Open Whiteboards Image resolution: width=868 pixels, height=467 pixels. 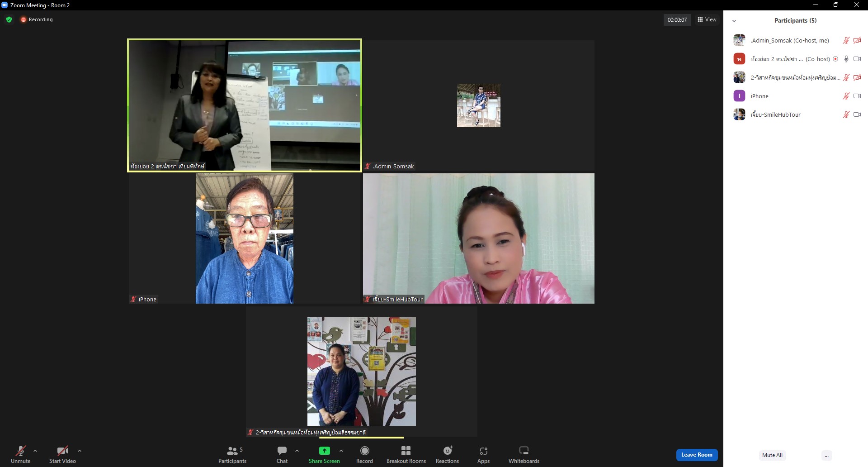(x=524, y=451)
